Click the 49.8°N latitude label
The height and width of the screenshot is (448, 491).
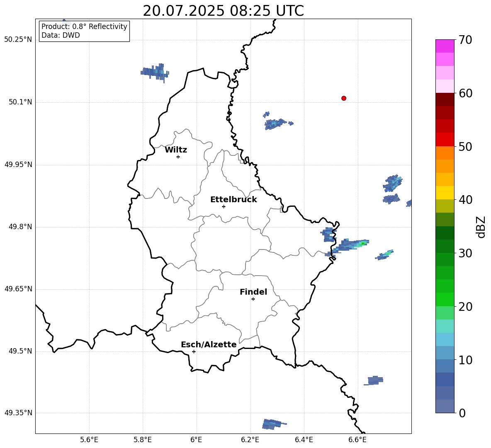20,227
